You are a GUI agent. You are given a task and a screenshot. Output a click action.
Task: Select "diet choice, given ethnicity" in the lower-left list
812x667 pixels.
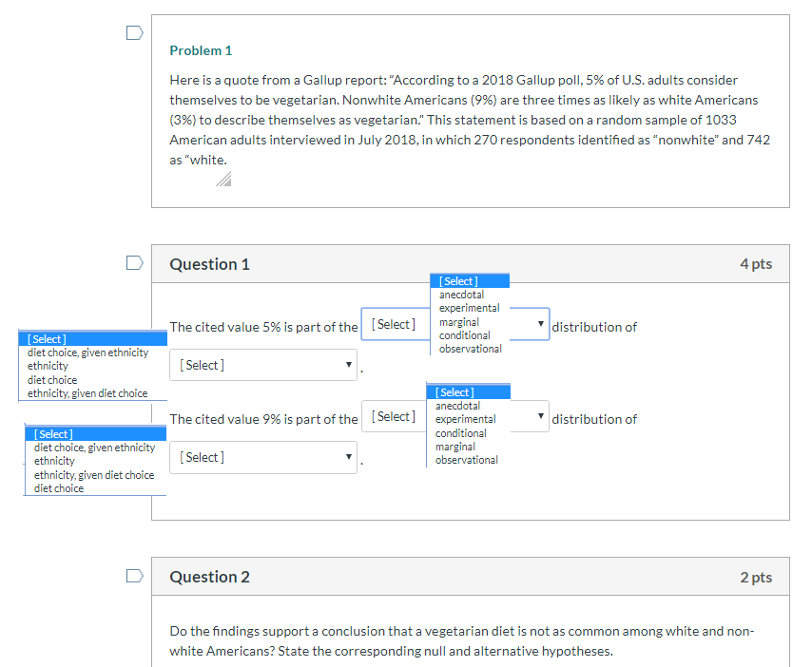[94, 448]
